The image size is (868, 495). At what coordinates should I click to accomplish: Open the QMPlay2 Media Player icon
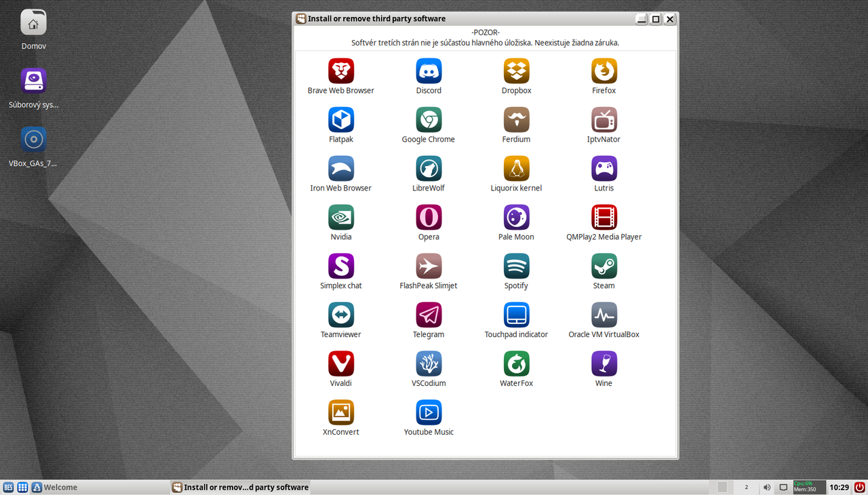coord(604,217)
